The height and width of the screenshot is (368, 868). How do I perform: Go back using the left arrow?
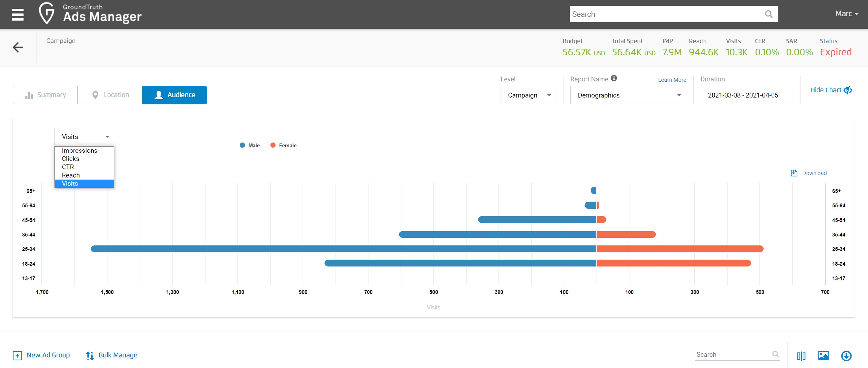coord(18,47)
